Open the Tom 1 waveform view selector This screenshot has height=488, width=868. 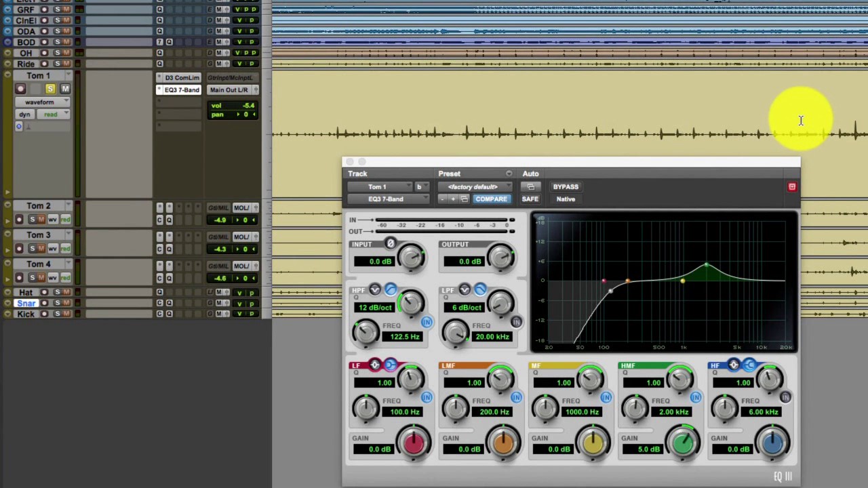click(x=43, y=102)
